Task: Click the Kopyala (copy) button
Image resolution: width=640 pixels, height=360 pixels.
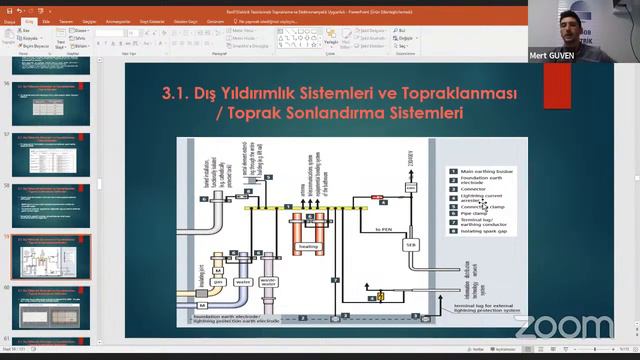Action: click(x=28, y=38)
